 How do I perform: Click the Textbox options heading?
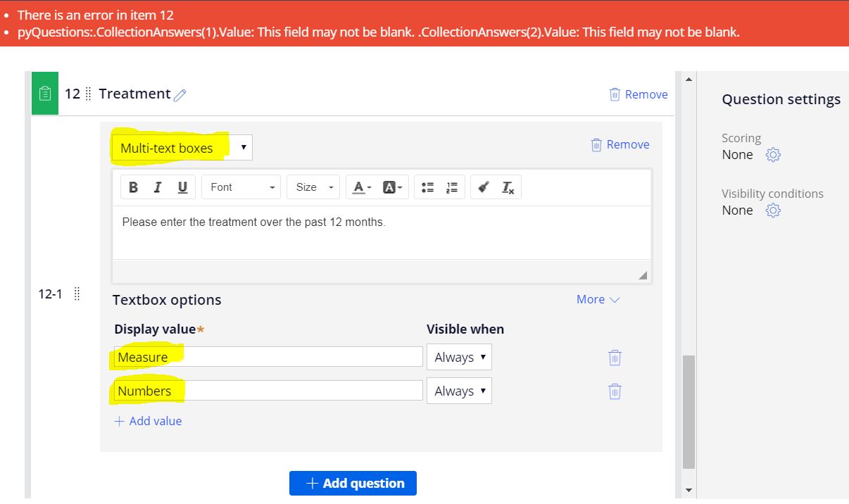(167, 300)
